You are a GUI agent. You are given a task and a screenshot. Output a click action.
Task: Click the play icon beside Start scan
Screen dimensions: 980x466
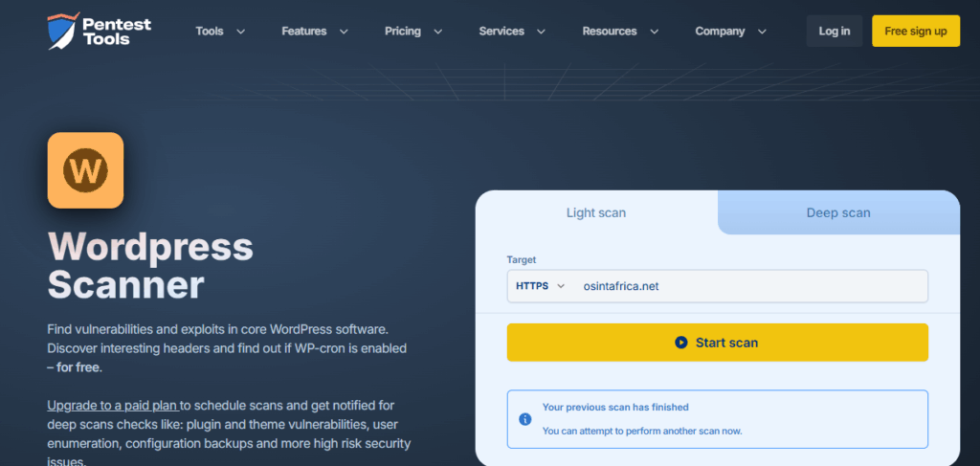(x=680, y=343)
